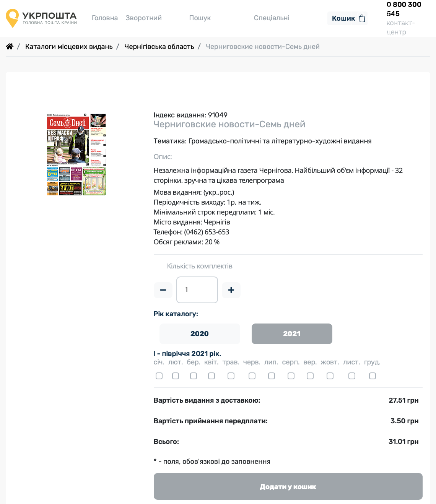Check the січ. month checkbox
This screenshot has height=504, width=436.
coord(159,376)
